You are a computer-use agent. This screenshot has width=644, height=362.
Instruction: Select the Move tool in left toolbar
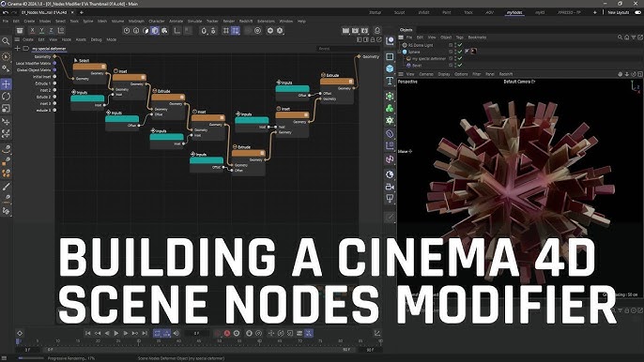pyautogui.click(x=7, y=84)
